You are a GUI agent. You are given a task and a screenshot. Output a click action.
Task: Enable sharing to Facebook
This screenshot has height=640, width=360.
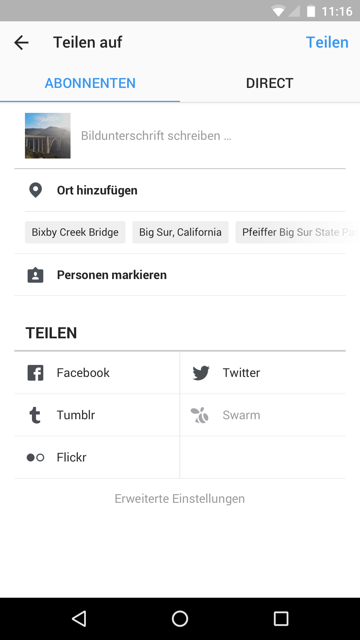[x=97, y=373]
